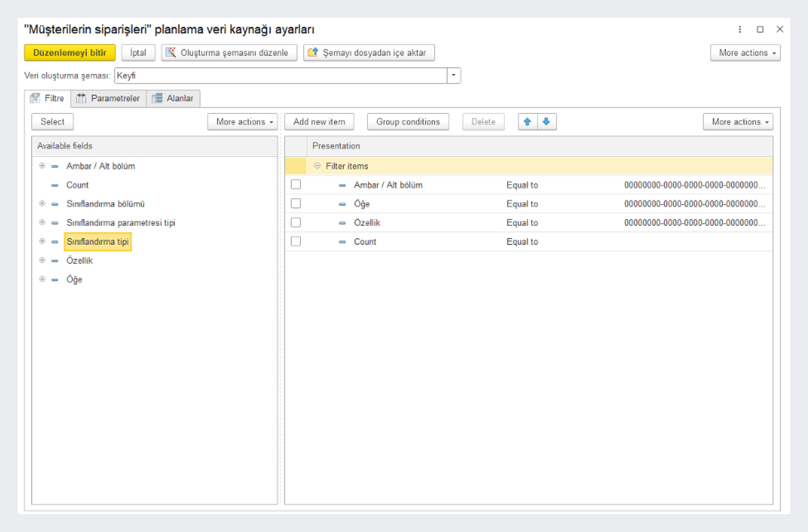Open More actions above Available fields
The image size is (808, 532).
coord(242,122)
